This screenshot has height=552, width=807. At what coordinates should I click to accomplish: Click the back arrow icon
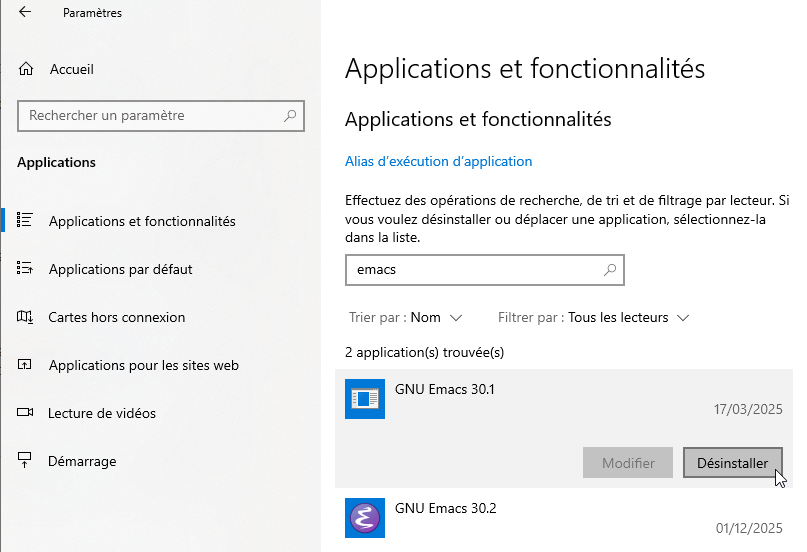(x=25, y=13)
